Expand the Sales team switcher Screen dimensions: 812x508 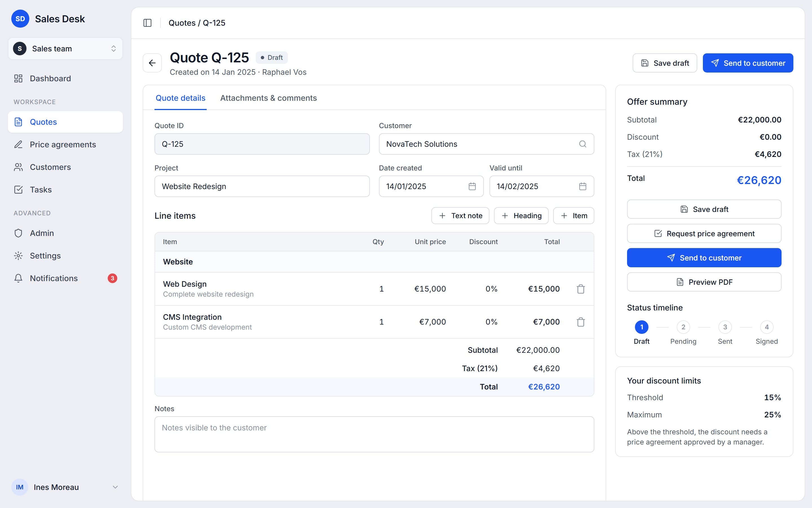pyautogui.click(x=65, y=49)
